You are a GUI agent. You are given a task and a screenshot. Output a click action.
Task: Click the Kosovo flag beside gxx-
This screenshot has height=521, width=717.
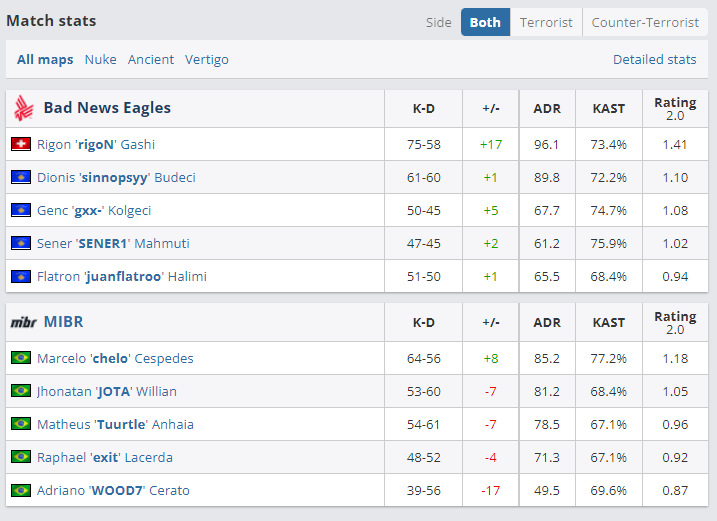pos(21,210)
